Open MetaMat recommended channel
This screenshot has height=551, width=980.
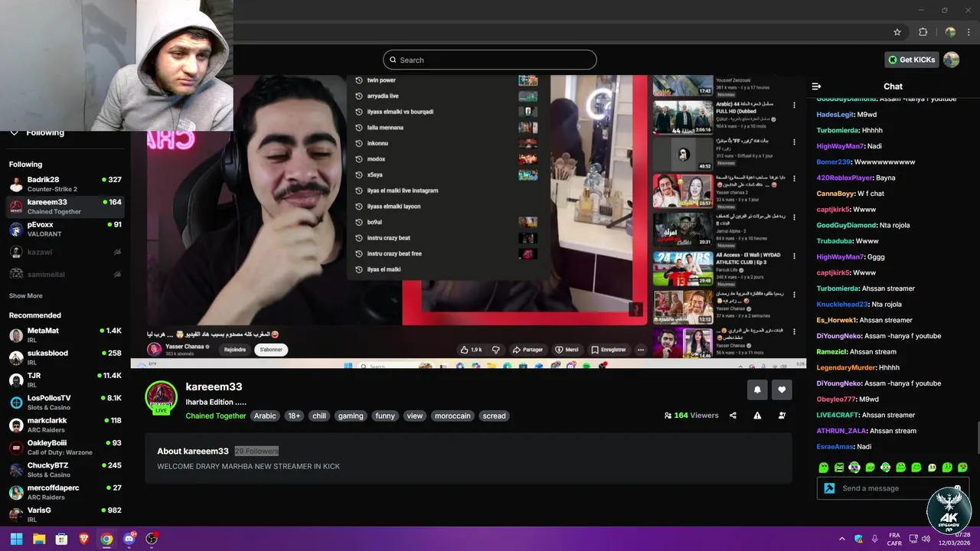(x=65, y=335)
